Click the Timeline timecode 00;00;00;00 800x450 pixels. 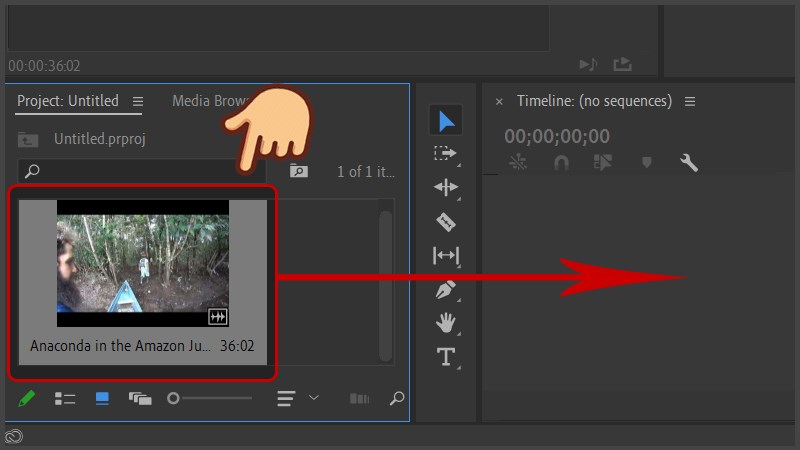pyautogui.click(x=557, y=136)
